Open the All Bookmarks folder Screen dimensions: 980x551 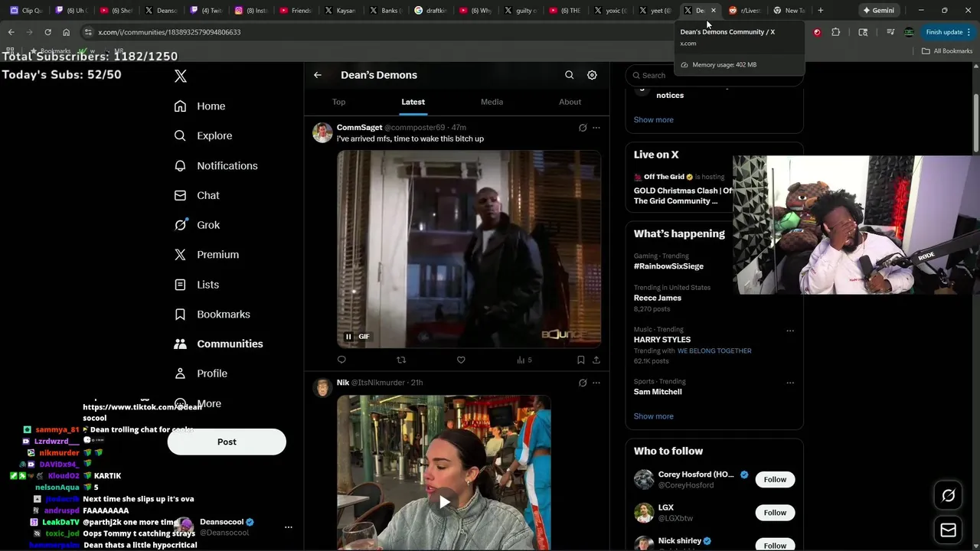947,51
